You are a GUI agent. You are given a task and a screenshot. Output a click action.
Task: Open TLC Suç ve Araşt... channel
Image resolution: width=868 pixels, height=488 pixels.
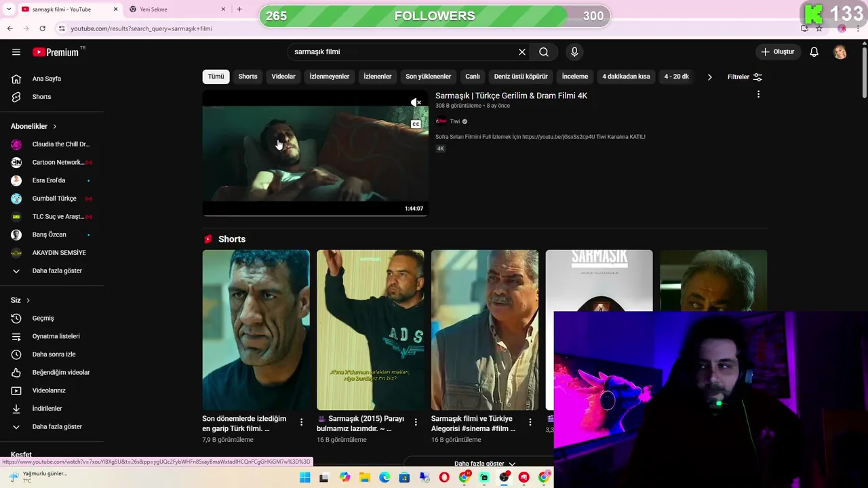tap(52, 217)
